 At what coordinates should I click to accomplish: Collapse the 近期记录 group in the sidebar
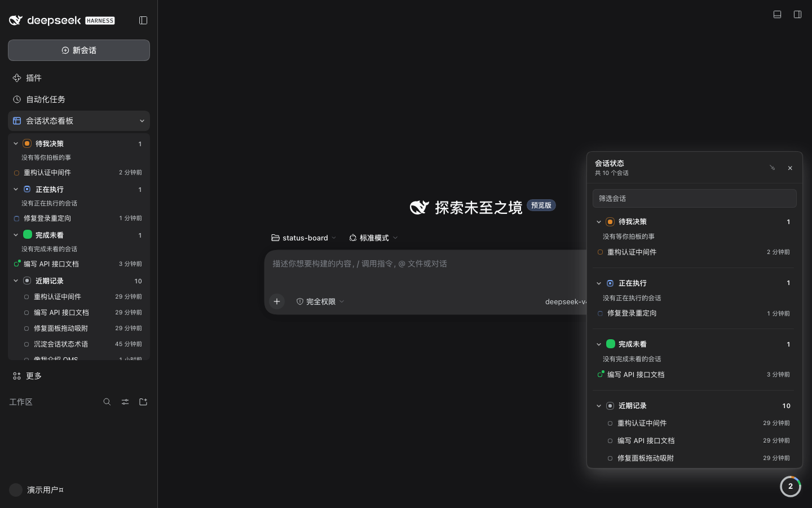coord(16,281)
